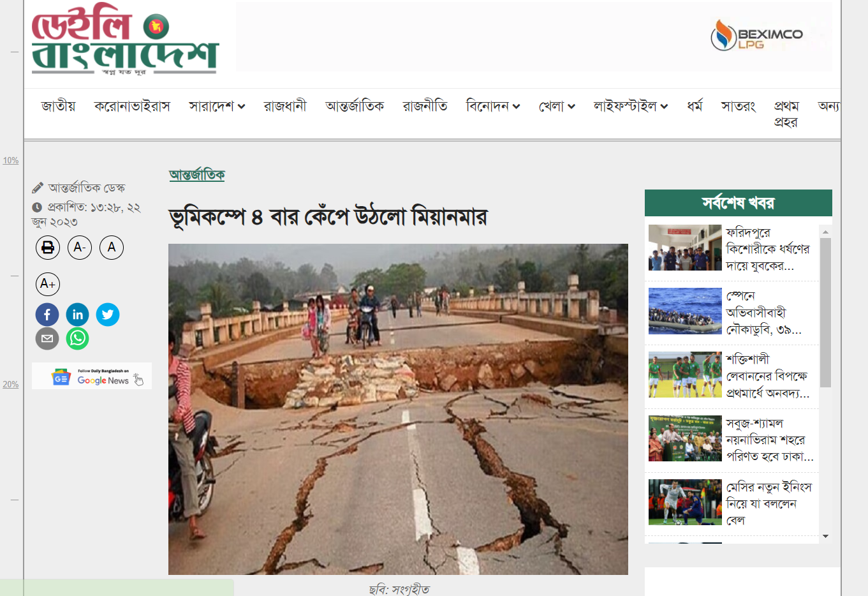Go to the রাজনীতি section
Image resolution: width=868 pixels, height=596 pixels.
425,106
